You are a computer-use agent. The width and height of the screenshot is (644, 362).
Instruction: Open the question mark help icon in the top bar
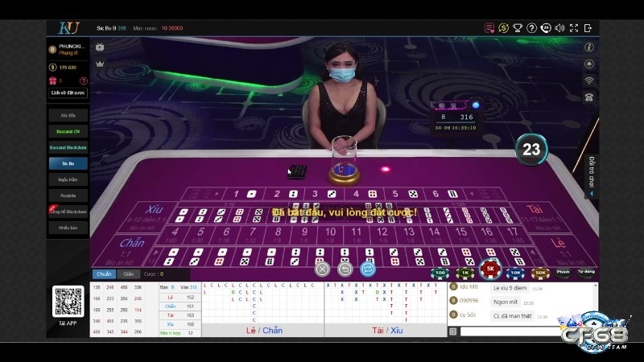pos(531,28)
